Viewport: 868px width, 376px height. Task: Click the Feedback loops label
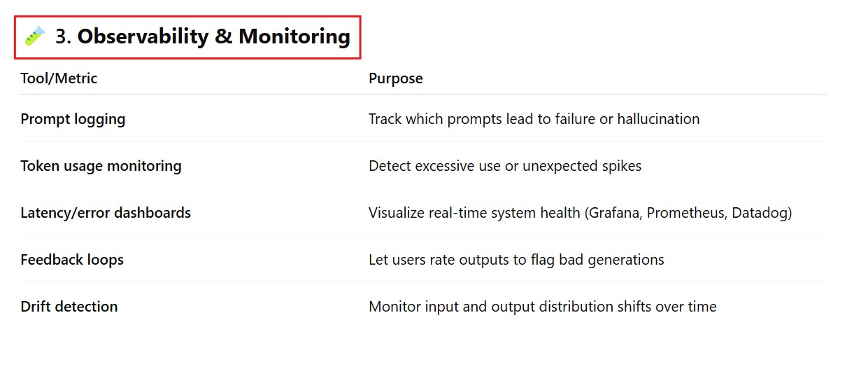[x=72, y=260]
